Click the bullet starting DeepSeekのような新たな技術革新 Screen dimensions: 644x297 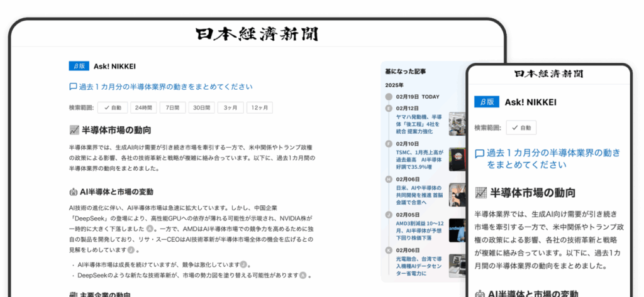pos(188,275)
